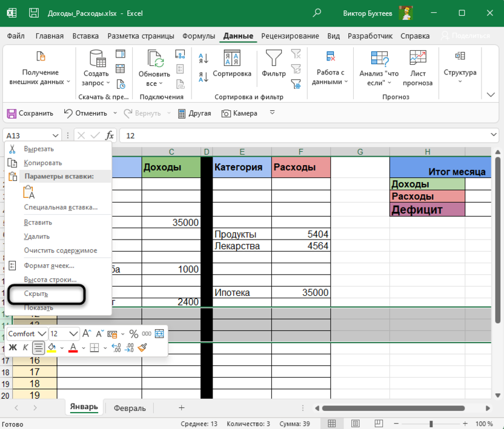Viewport: 504px width, 429px height.
Task: Switch to the Formulas ribbon tab
Action: pos(199,36)
